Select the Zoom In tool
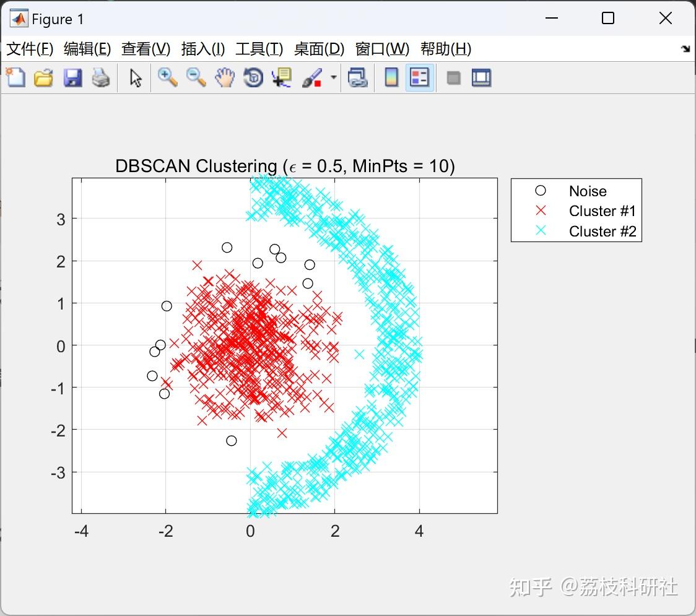This screenshot has height=616, width=696. 168,77
